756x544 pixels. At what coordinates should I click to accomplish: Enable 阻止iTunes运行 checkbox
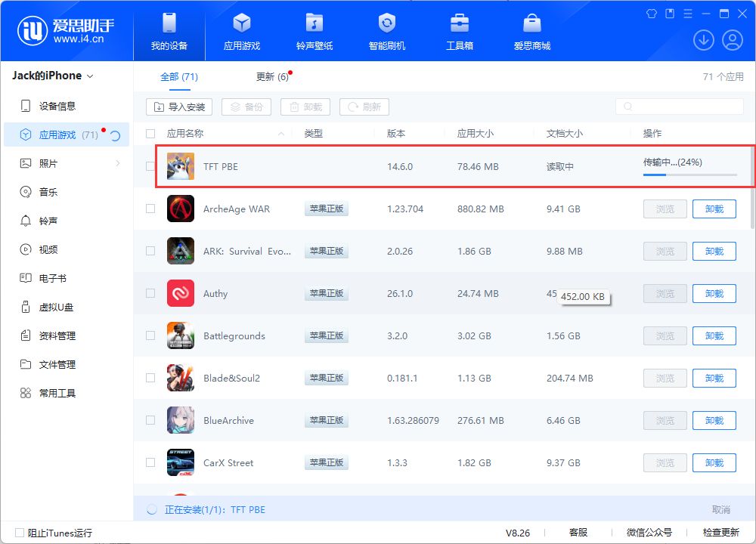coord(20,533)
